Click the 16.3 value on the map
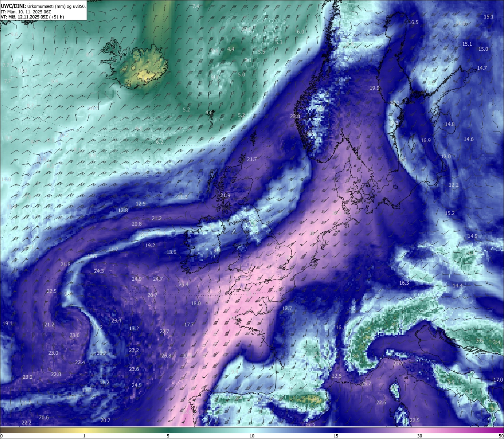Viewport: 504px width, 439px height. tap(404, 283)
